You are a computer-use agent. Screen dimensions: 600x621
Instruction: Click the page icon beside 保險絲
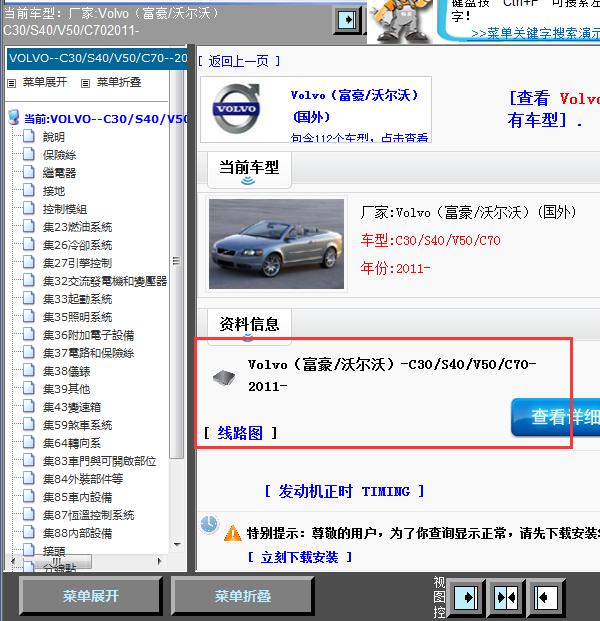tap(29, 154)
